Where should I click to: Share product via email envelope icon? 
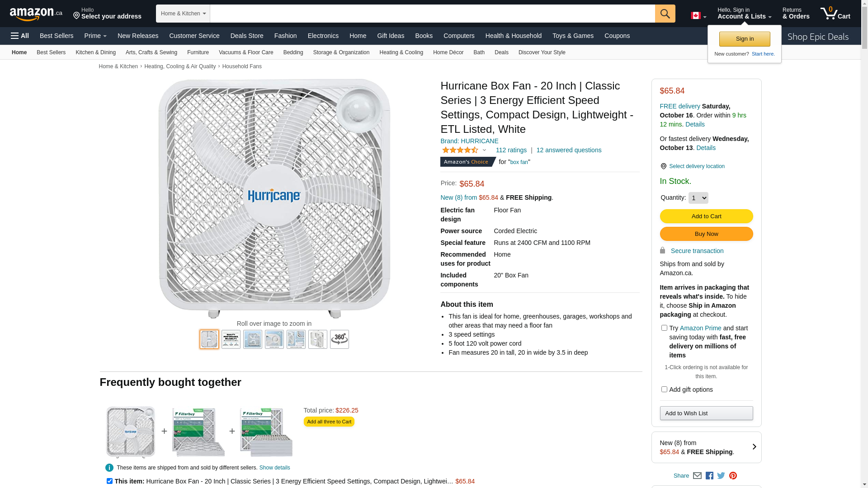697,476
